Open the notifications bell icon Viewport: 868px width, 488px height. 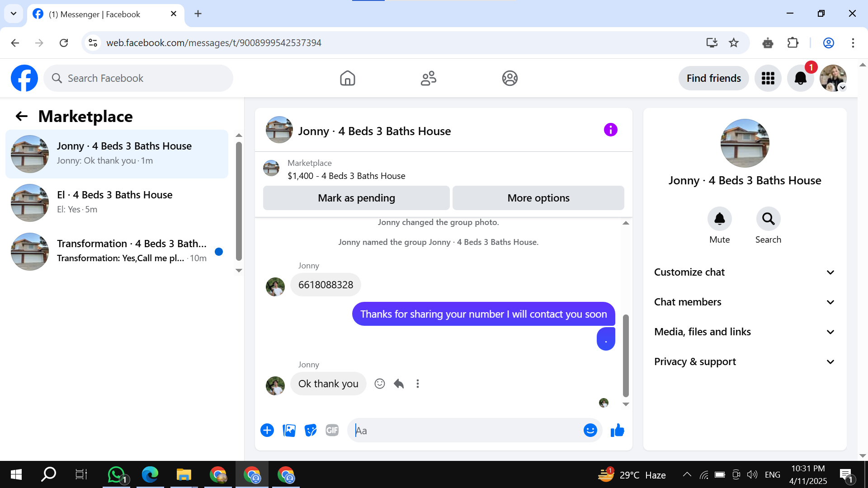pos(800,78)
